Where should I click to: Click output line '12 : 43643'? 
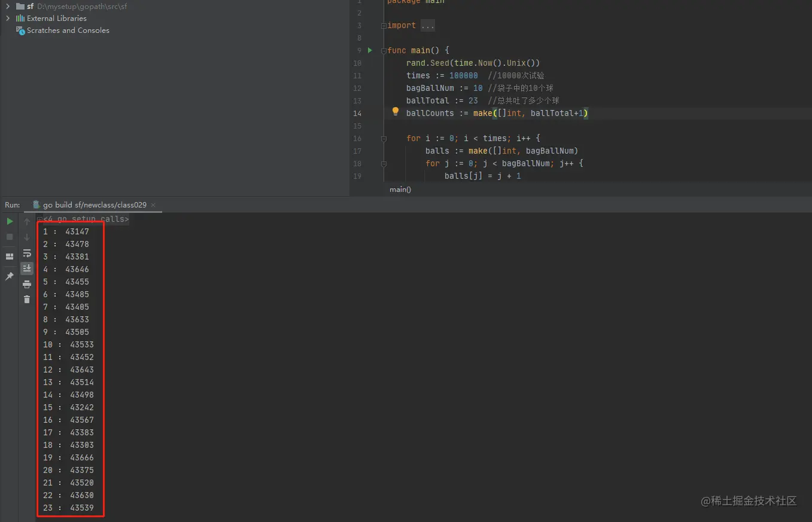click(x=68, y=370)
